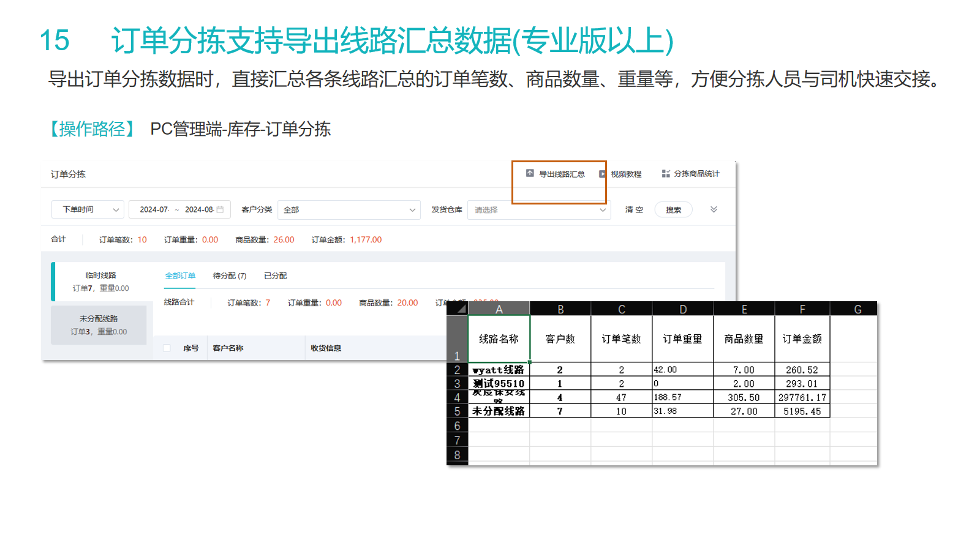This screenshot has height=551, width=980.
Task: Click the 分拣商品统计 link text
Action: (697, 174)
